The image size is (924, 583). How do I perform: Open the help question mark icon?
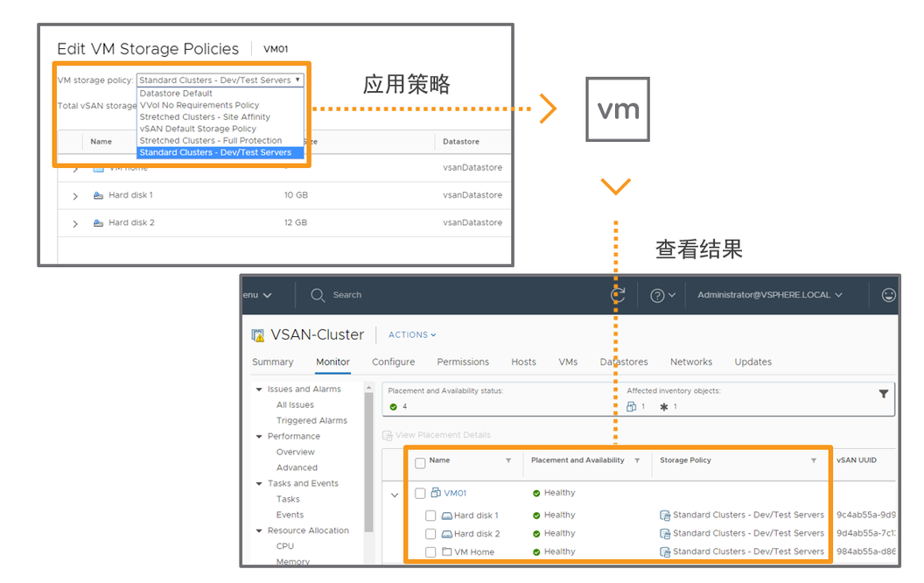tap(657, 295)
